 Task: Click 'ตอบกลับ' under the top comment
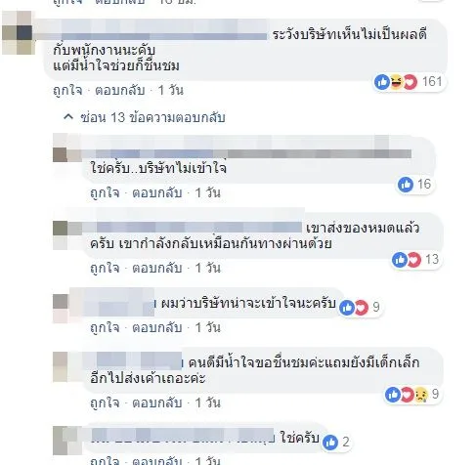pyautogui.click(x=119, y=90)
